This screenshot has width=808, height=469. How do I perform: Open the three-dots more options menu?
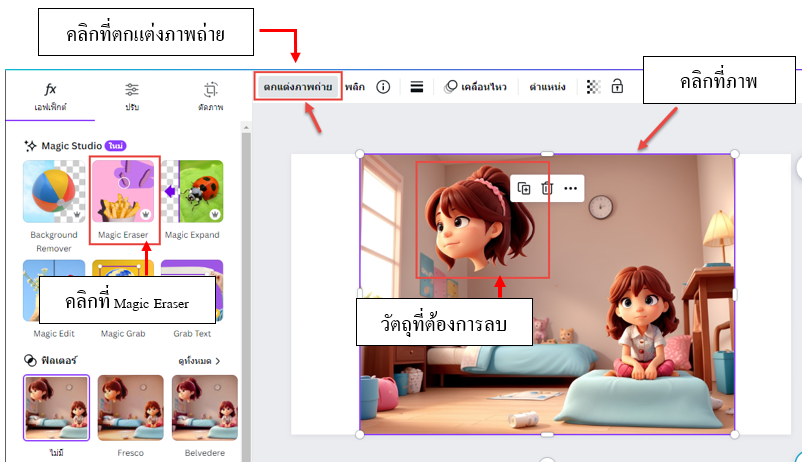570,189
